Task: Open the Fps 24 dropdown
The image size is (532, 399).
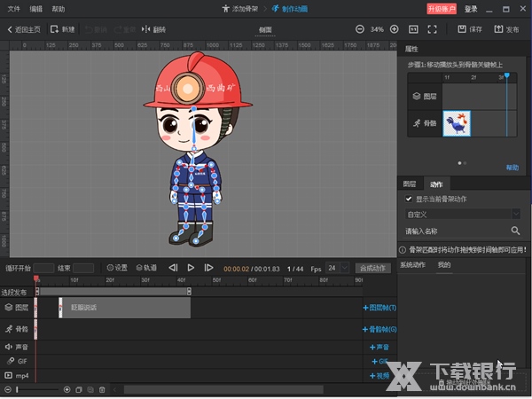Action: coord(336,268)
